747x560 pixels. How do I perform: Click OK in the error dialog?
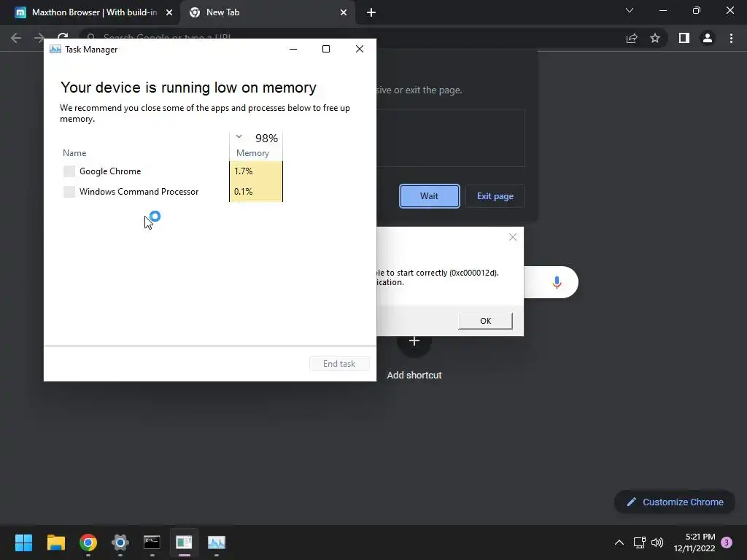point(485,321)
